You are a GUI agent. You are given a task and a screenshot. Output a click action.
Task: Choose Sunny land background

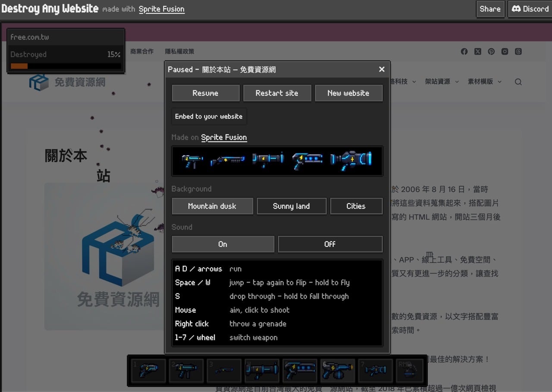point(292,206)
